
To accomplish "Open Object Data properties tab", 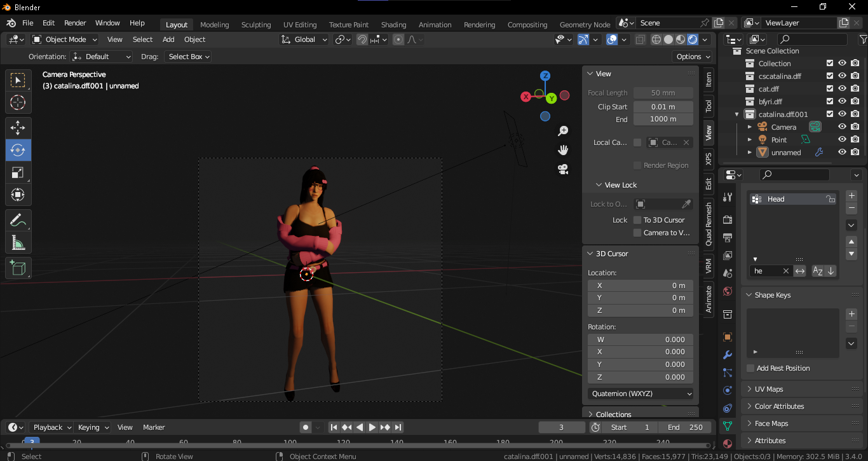I will pyautogui.click(x=728, y=425).
